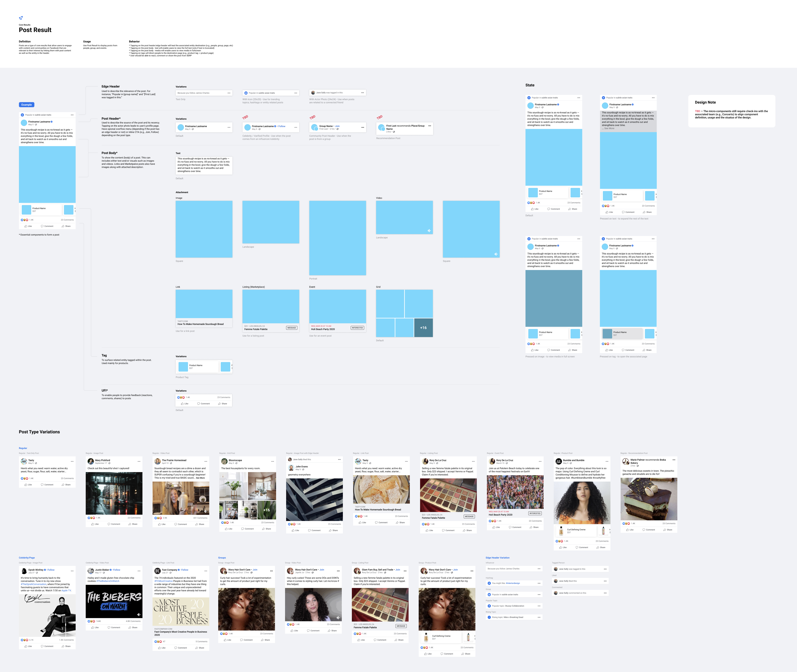
Task: Click Follow next to Oprah Winfrey
Action: coord(51,570)
